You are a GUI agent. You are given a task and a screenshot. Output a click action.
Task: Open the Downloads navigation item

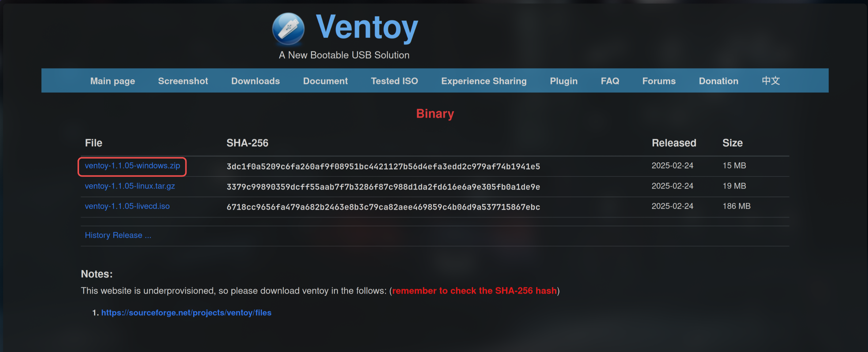tap(256, 81)
